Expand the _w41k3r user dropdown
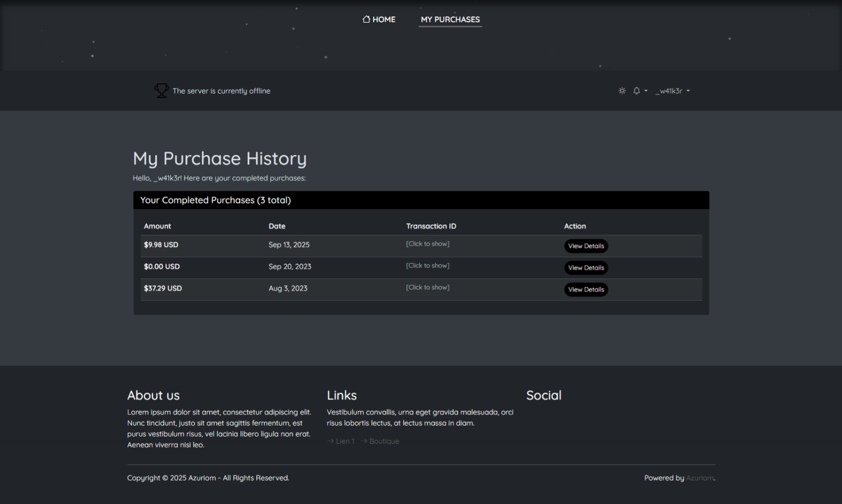 (x=672, y=90)
